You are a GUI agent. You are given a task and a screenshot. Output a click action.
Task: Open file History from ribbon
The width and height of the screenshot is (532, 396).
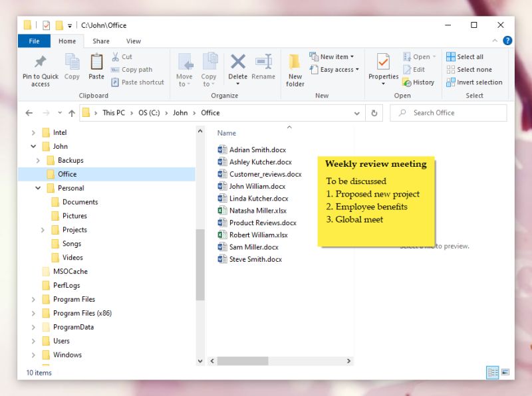tap(418, 82)
